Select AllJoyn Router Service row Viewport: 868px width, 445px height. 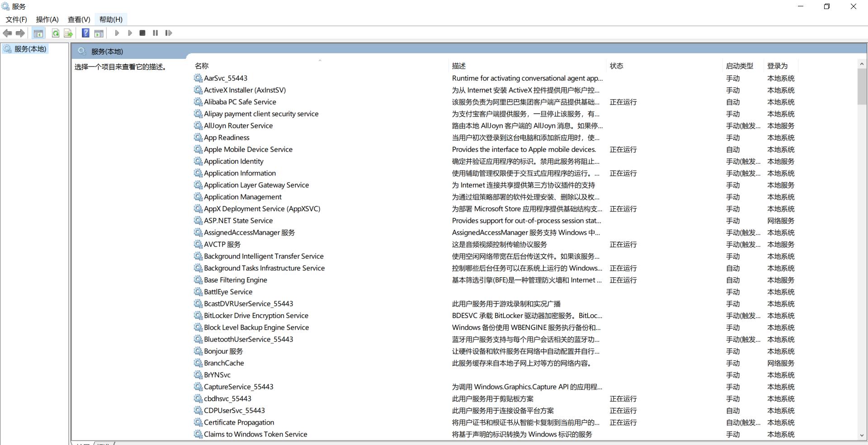(x=238, y=126)
